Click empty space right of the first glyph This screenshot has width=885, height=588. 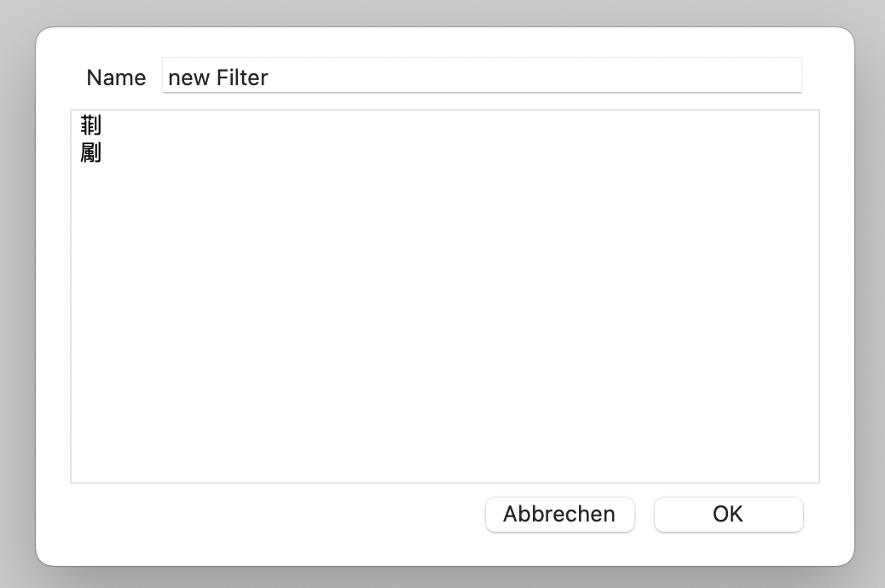[x=426, y=126]
